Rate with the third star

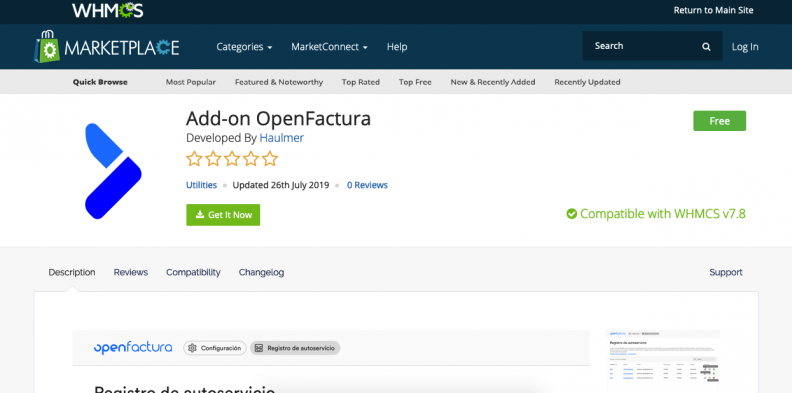pyautogui.click(x=232, y=159)
